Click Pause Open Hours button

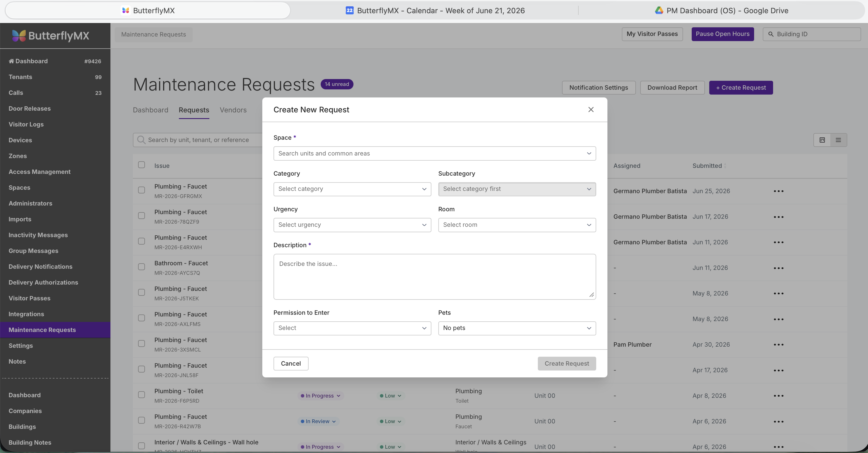point(722,34)
